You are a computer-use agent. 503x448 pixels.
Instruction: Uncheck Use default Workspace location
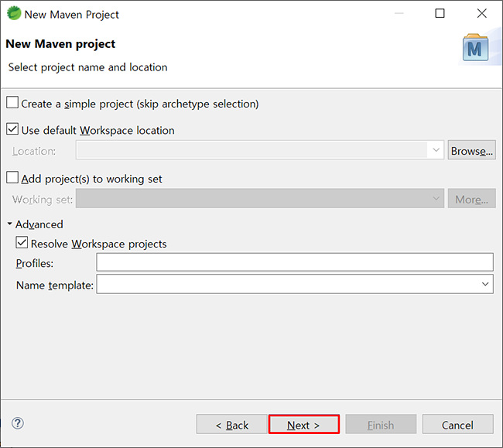(x=12, y=129)
